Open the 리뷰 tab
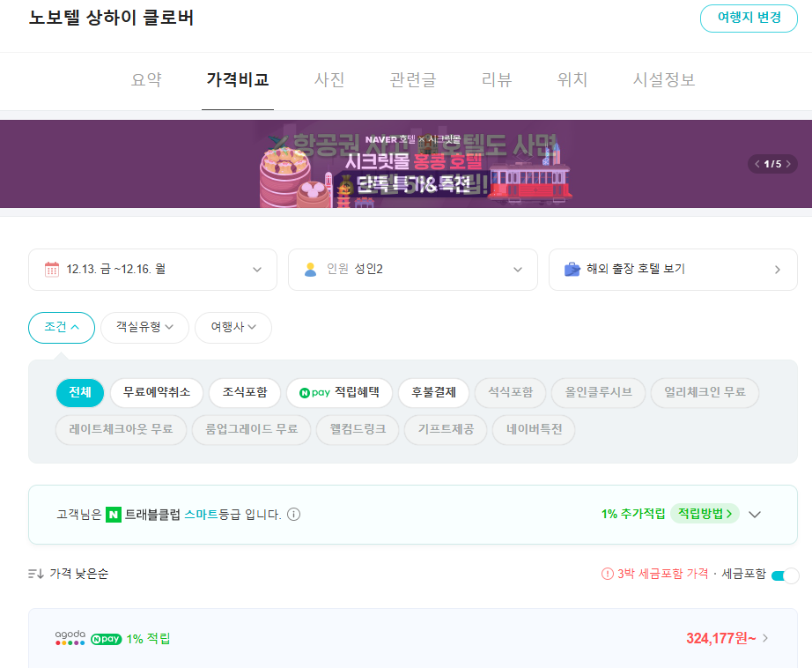Screen dimensions: 812x668 click(497, 80)
